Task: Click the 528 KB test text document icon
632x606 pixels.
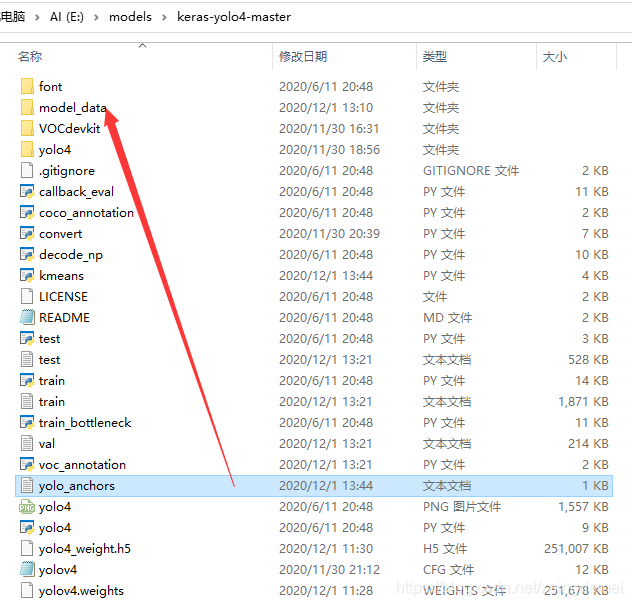Action: click(x=27, y=359)
